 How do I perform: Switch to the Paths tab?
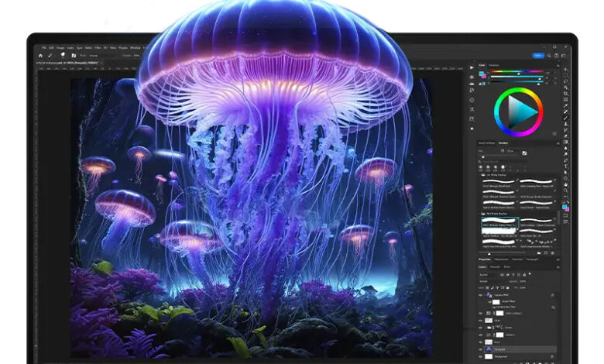click(507, 267)
